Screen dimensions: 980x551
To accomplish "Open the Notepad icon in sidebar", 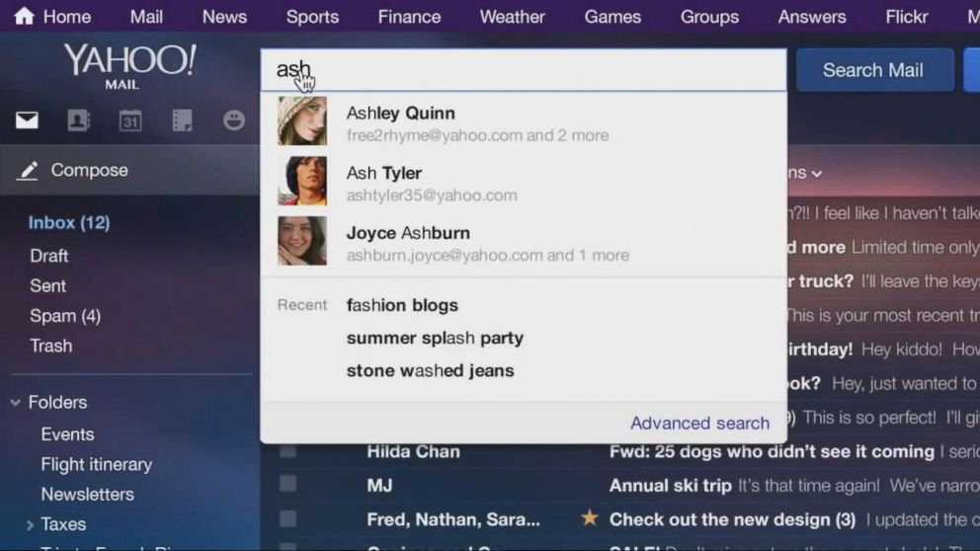I will click(x=182, y=119).
